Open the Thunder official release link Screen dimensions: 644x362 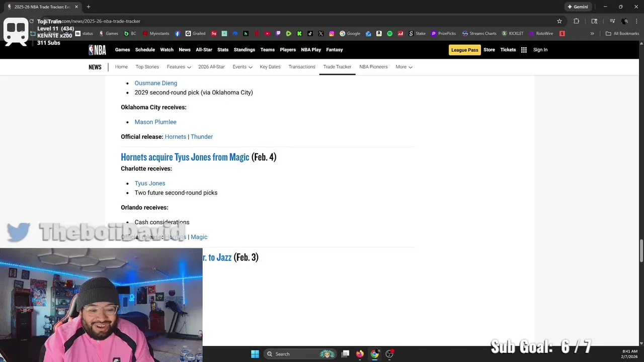click(x=202, y=137)
